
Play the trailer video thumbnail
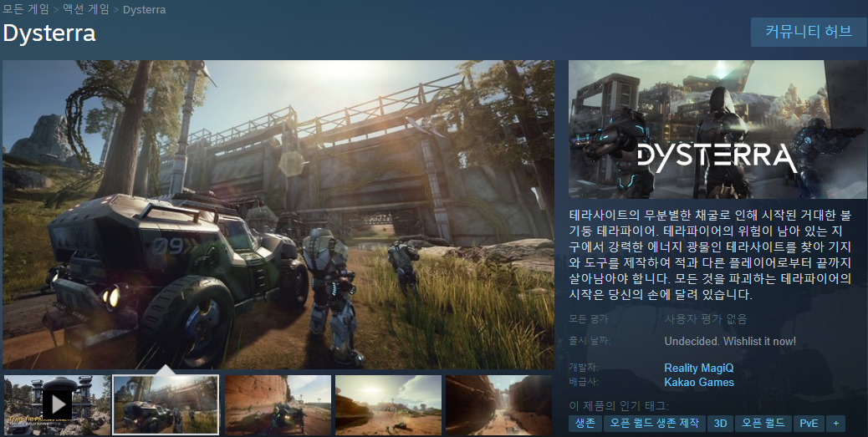[58, 405]
